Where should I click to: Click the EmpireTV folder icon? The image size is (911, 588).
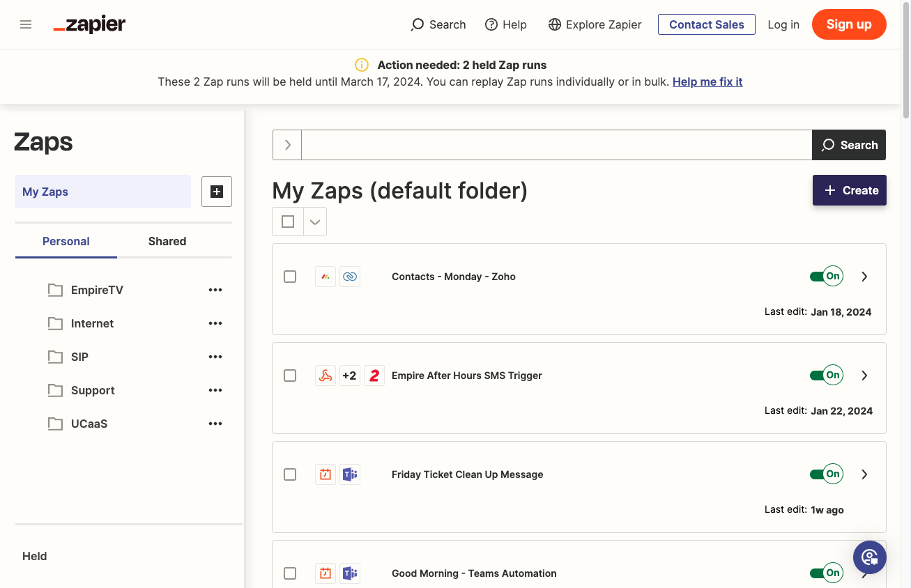click(x=55, y=290)
